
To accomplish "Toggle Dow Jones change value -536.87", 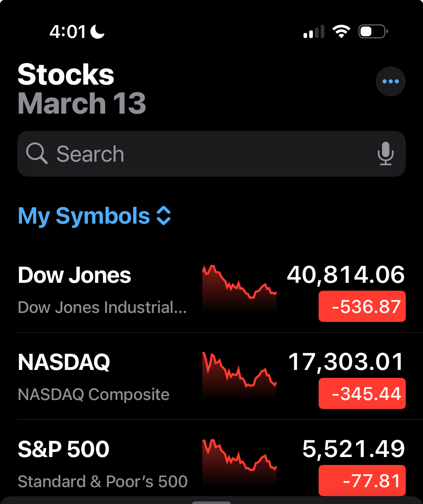I will pyautogui.click(x=362, y=306).
